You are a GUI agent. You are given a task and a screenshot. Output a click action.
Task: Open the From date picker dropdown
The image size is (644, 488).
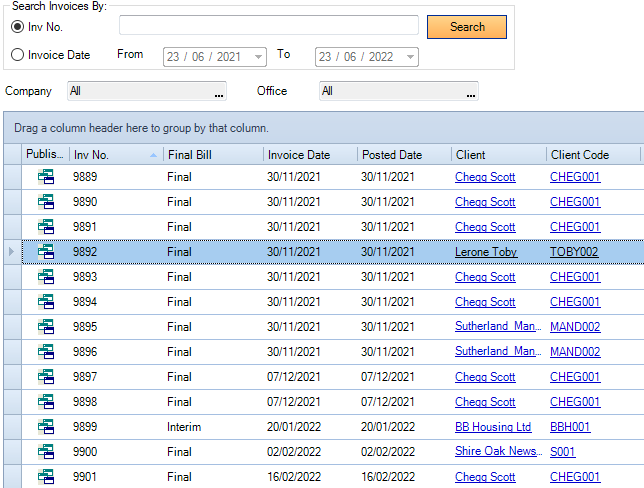pos(258,57)
